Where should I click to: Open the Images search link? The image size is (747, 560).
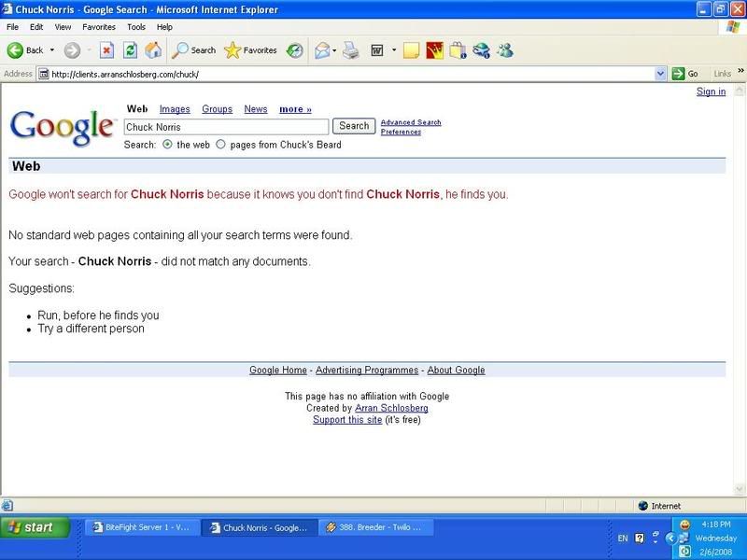pyautogui.click(x=175, y=109)
